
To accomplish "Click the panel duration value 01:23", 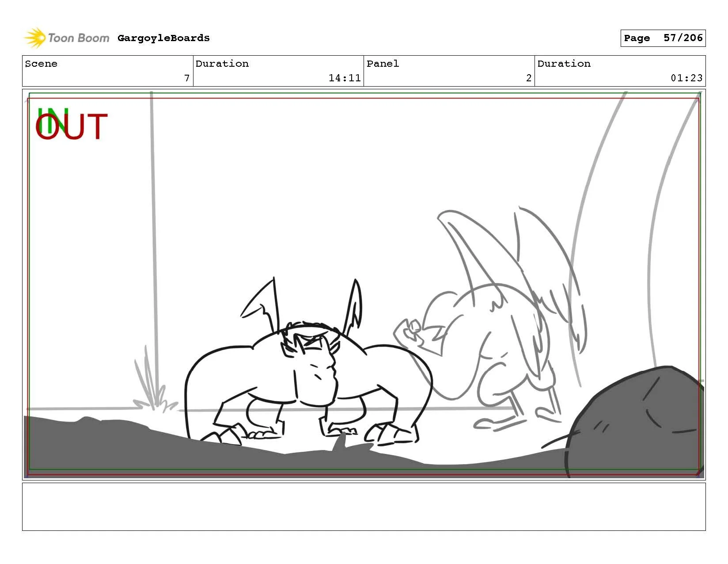I will pyautogui.click(x=686, y=78).
